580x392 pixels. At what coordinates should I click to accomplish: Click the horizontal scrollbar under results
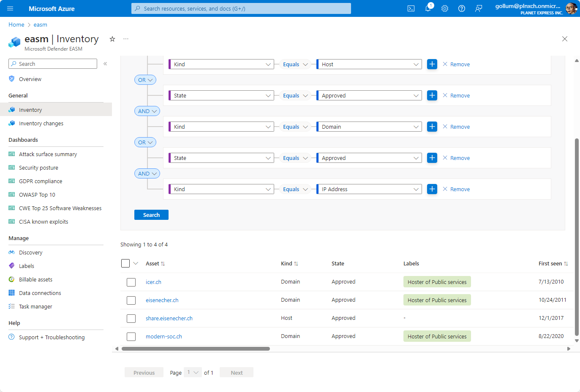tap(196, 349)
